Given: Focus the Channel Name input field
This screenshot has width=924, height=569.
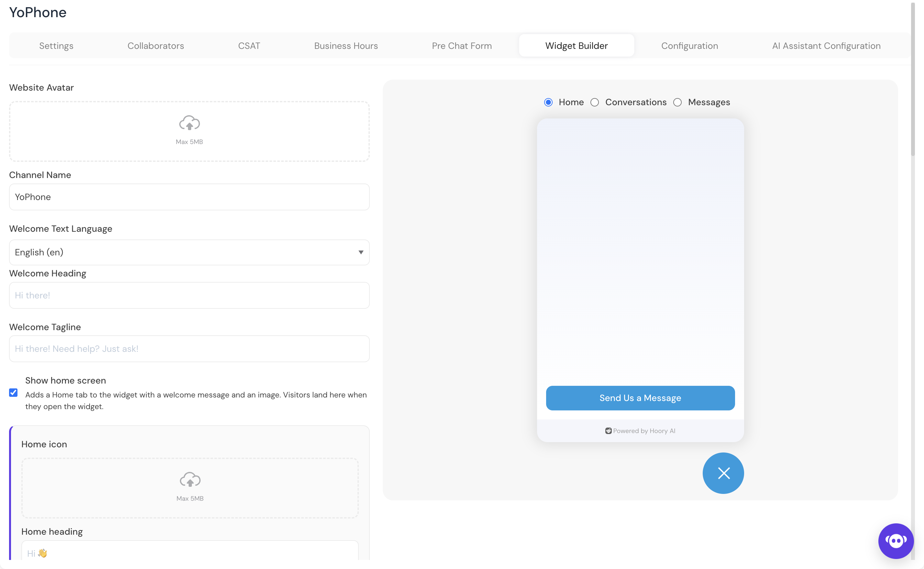Looking at the screenshot, I should click(x=189, y=197).
